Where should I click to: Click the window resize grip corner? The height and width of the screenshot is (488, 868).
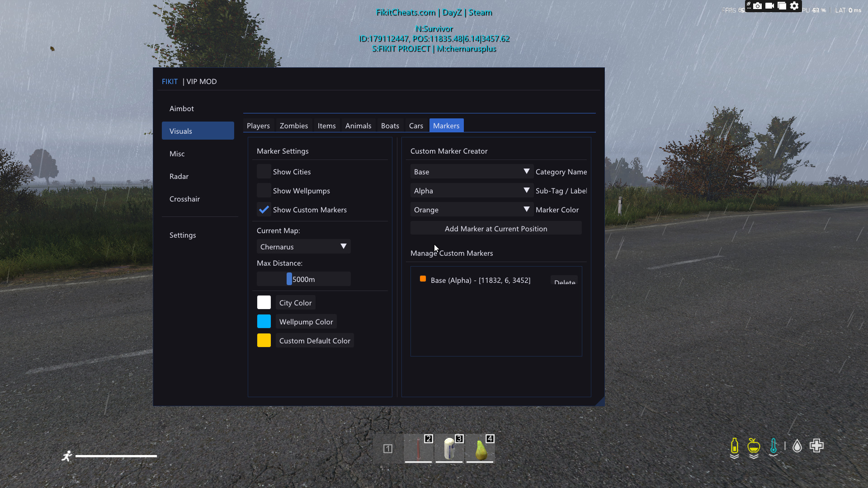pyautogui.click(x=600, y=401)
